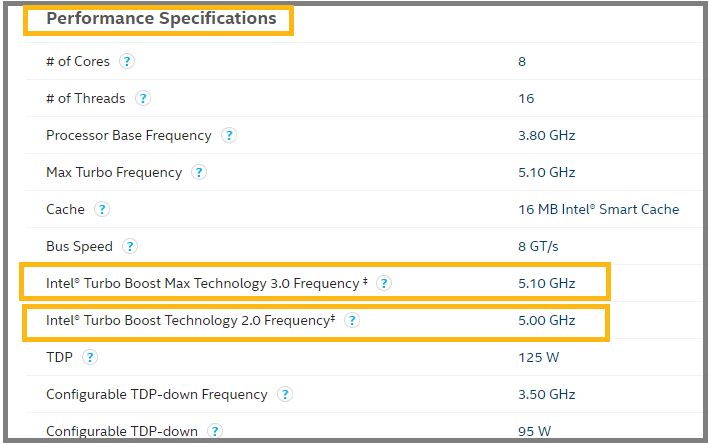The image size is (709, 445).
Task: Select the Performance Specifications heading
Action: [161, 19]
